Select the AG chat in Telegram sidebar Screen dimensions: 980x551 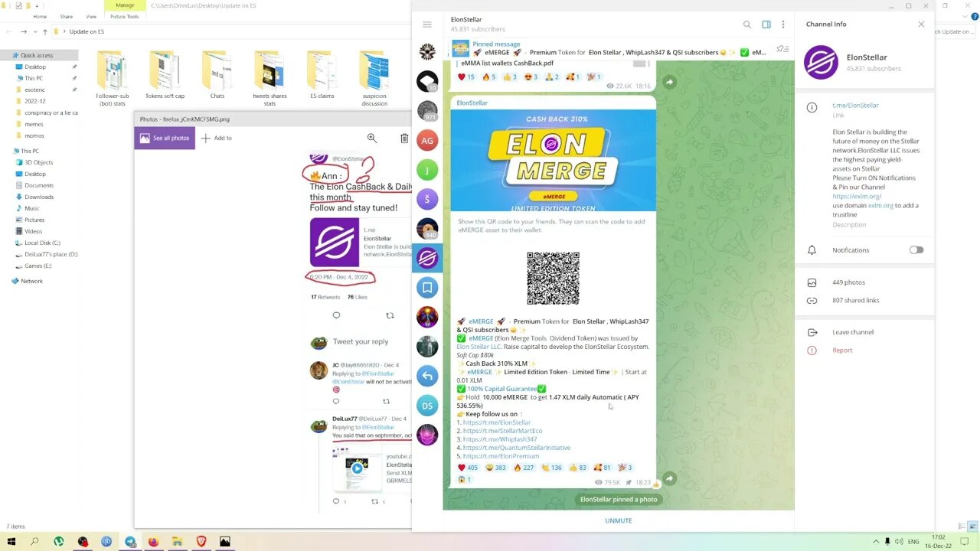pos(427,140)
